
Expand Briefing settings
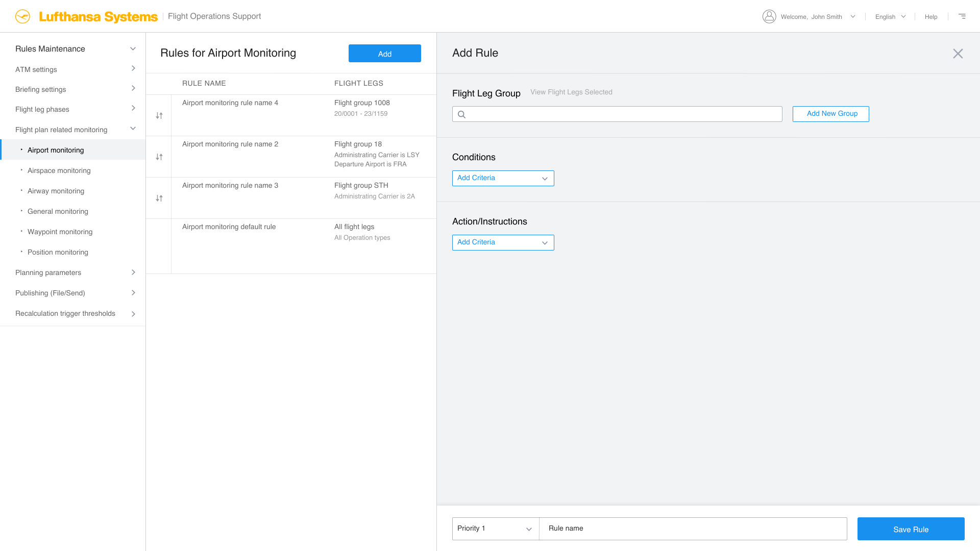point(133,88)
